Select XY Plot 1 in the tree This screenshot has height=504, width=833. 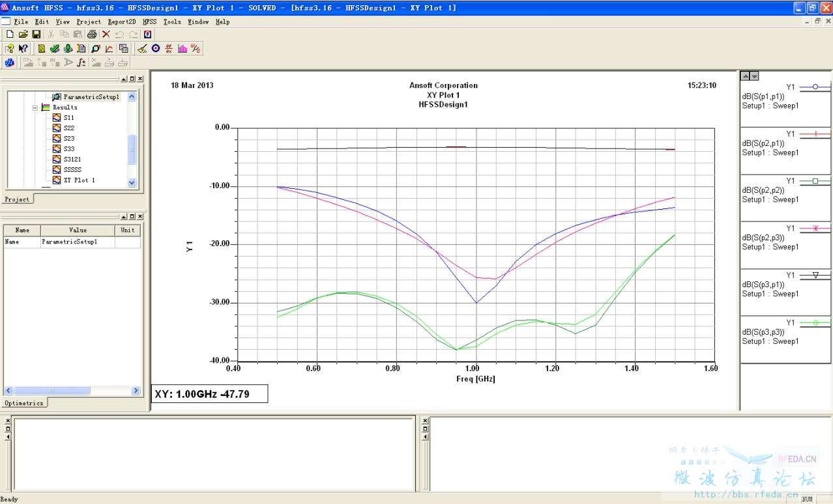coord(80,180)
